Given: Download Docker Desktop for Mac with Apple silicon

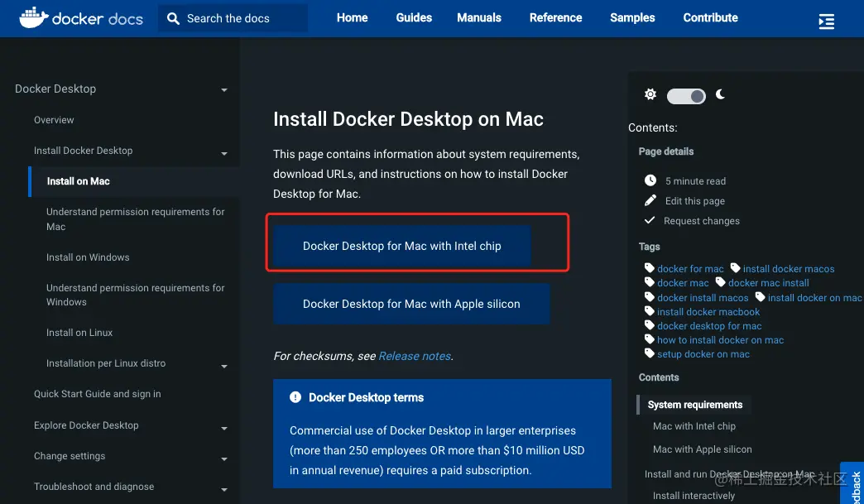Looking at the screenshot, I should click(x=411, y=304).
